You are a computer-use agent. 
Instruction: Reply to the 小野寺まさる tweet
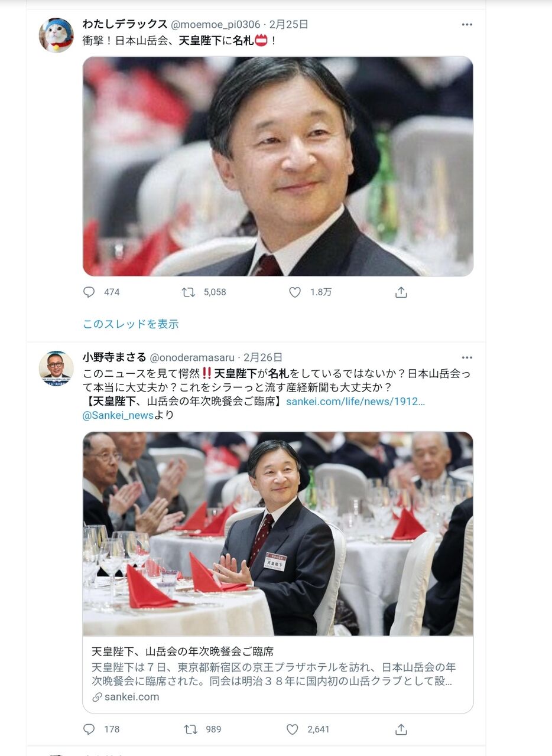tap(89, 729)
